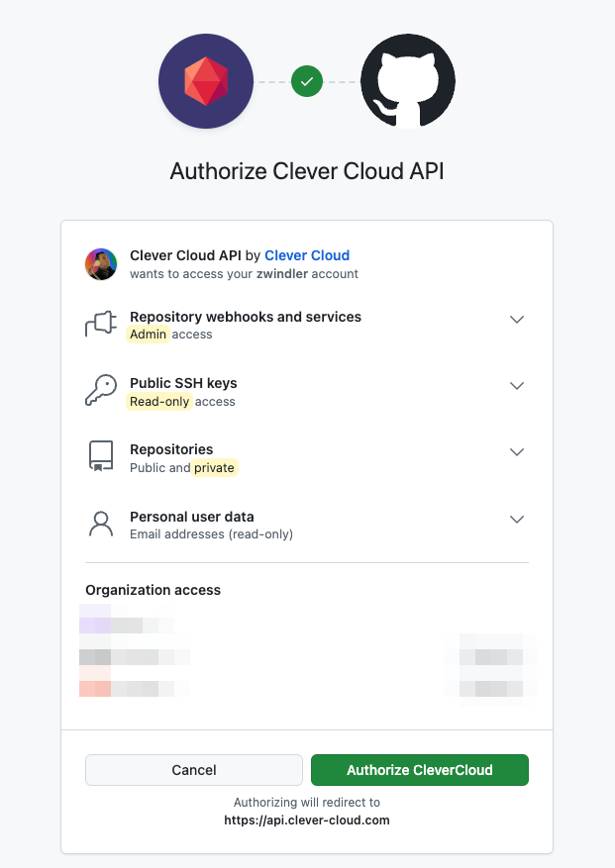Expand Repository webhooks and services details
615x868 pixels.
[517, 320]
